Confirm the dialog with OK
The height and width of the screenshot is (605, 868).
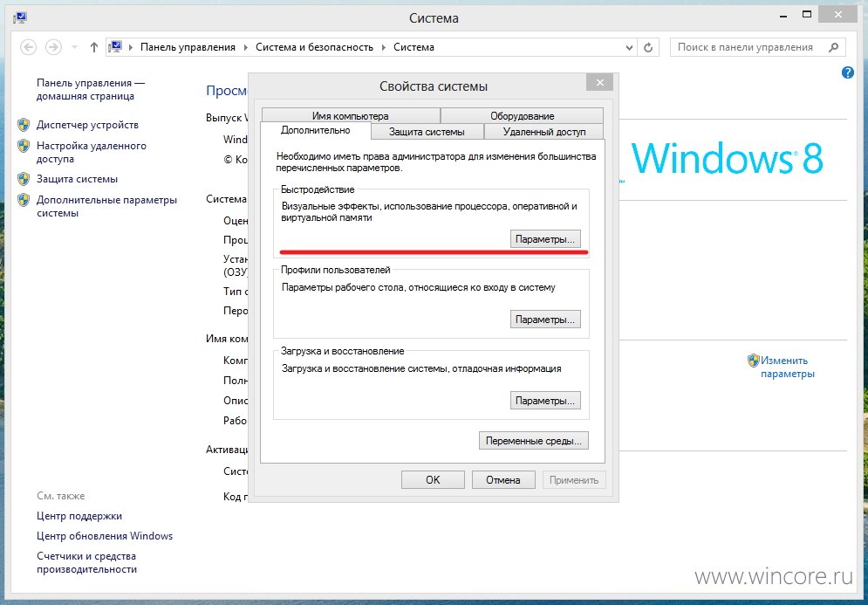[x=433, y=480]
